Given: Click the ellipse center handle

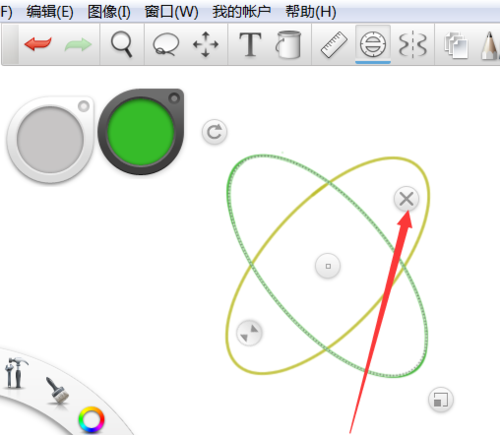Looking at the screenshot, I should coord(328,266).
